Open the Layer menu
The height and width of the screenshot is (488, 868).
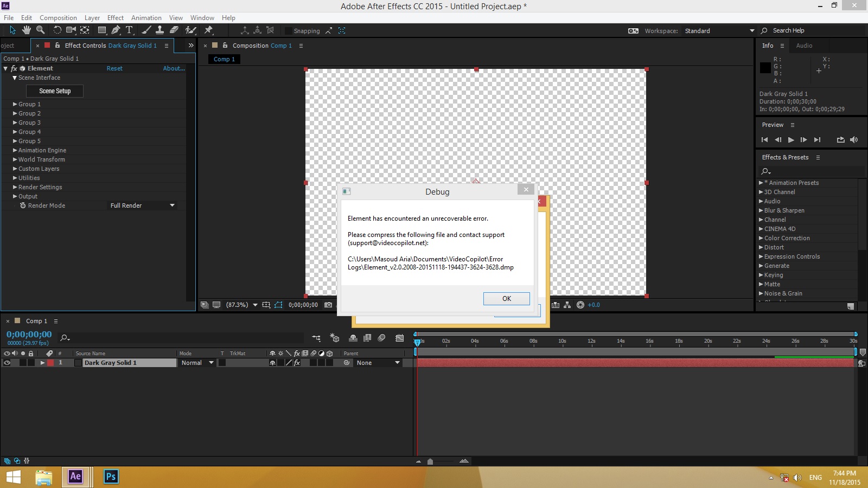[92, 18]
